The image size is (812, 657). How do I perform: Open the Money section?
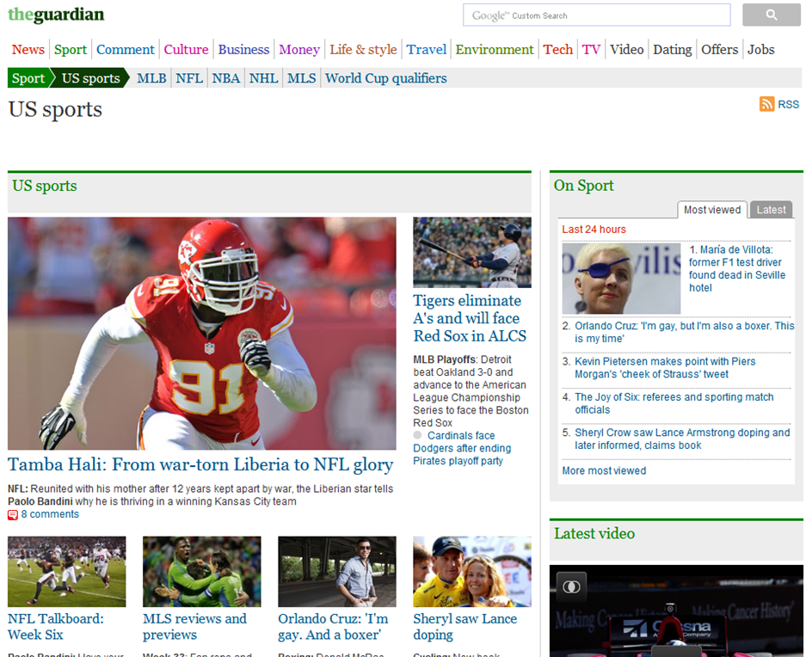(x=299, y=50)
